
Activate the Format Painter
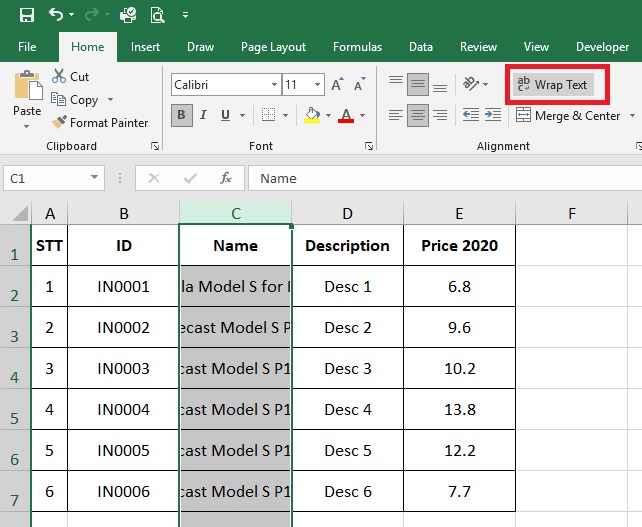tap(99, 122)
